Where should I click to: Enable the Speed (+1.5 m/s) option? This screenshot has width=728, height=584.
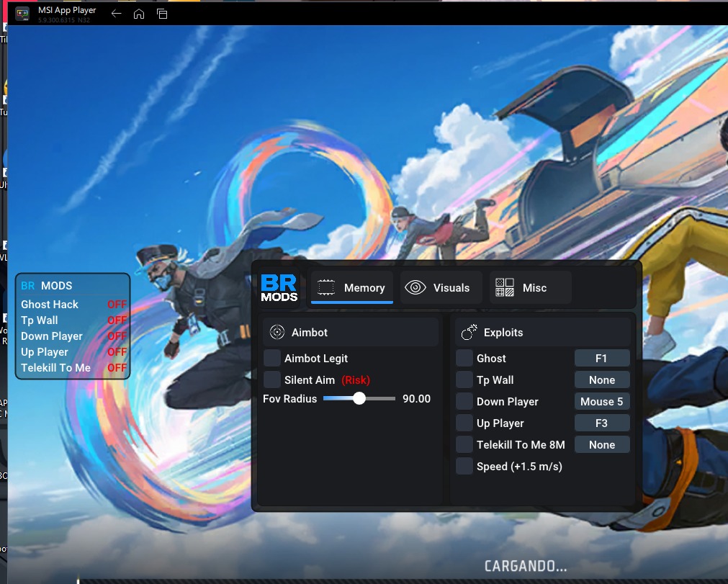pyautogui.click(x=464, y=466)
